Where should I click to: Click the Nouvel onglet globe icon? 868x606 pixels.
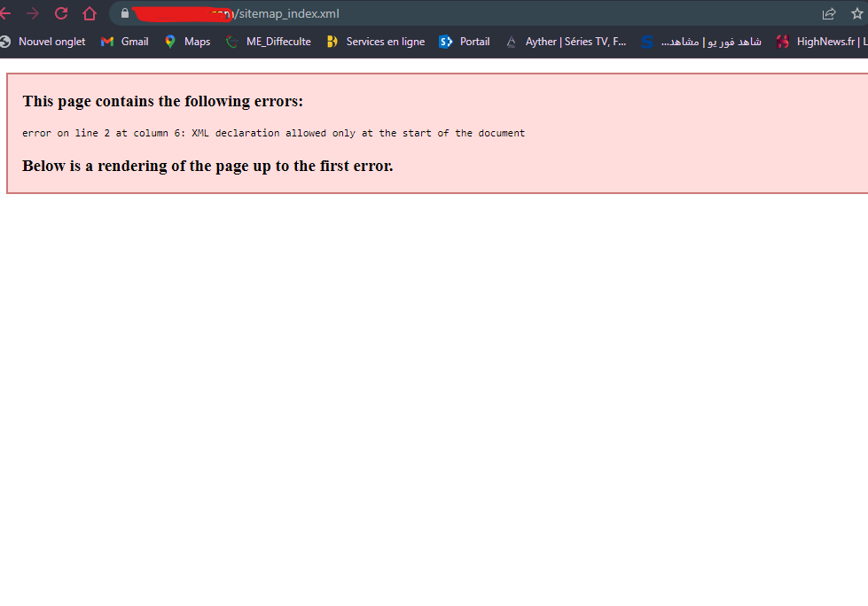(x=5, y=42)
